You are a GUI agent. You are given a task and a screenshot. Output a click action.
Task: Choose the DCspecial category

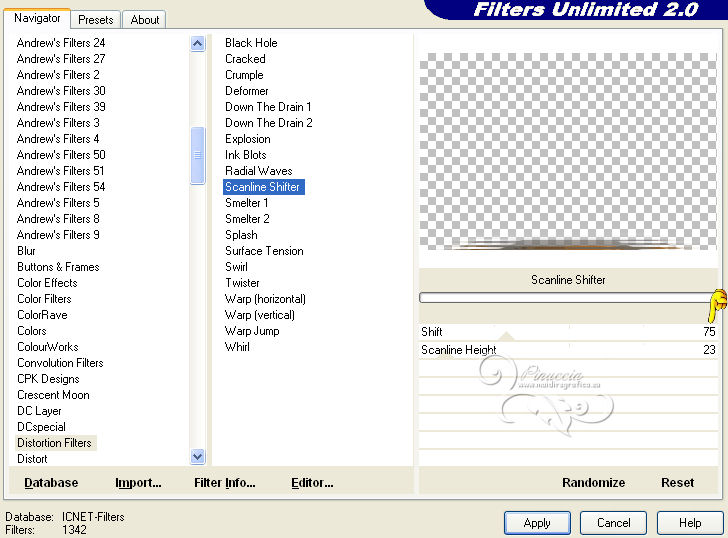coord(41,427)
